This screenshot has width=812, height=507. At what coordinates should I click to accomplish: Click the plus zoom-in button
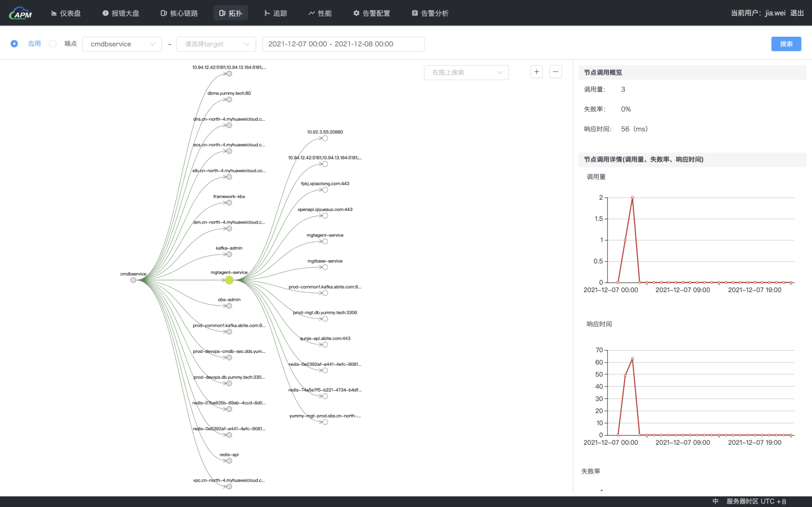pyautogui.click(x=536, y=71)
